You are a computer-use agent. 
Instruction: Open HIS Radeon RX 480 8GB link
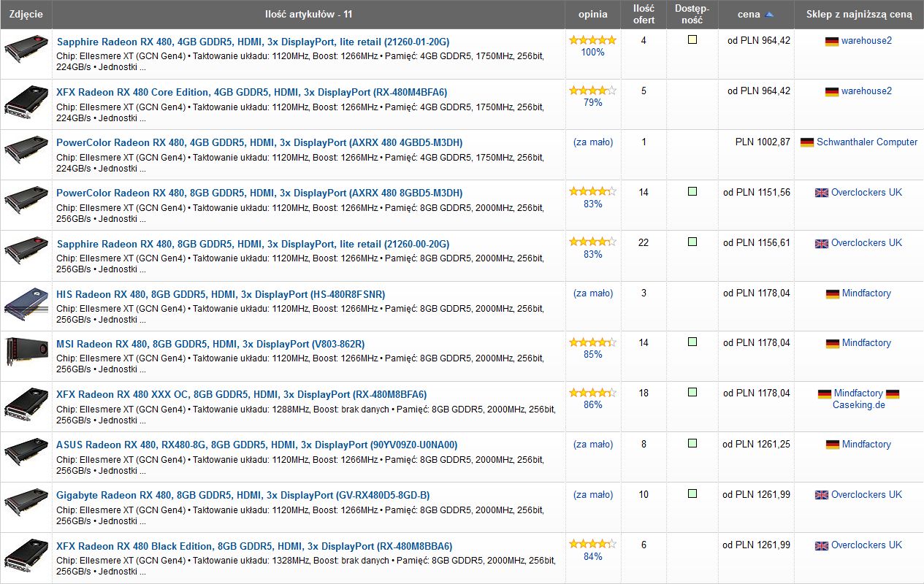point(221,294)
